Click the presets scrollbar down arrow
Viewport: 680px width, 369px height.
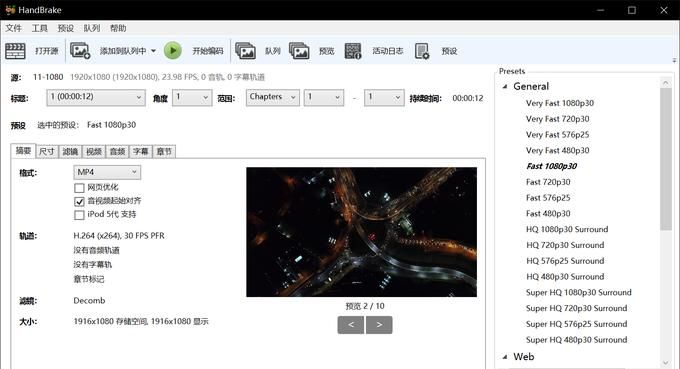click(666, 363)
